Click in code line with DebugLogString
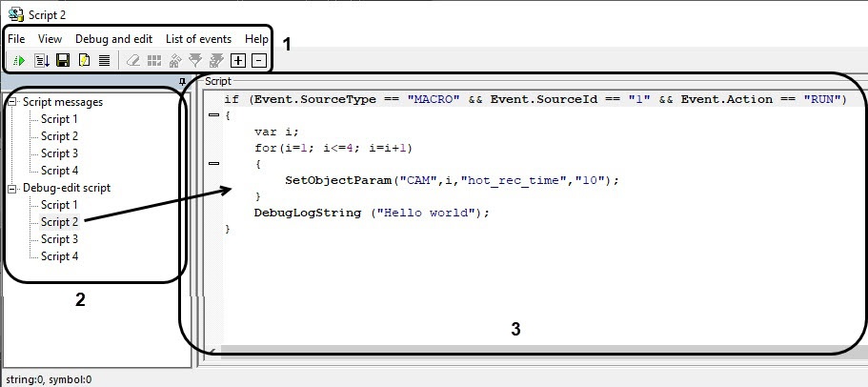This screenshot has height=387, width=868. point(371,213)
